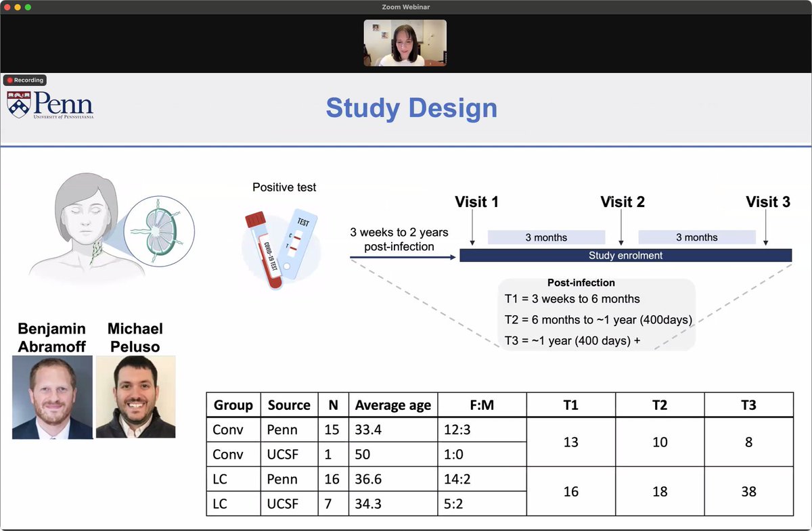This screenshot has height=531, width=812.
Task: Click the N cell reading 7
Action: pyautogui.click(x=333, y=503)
